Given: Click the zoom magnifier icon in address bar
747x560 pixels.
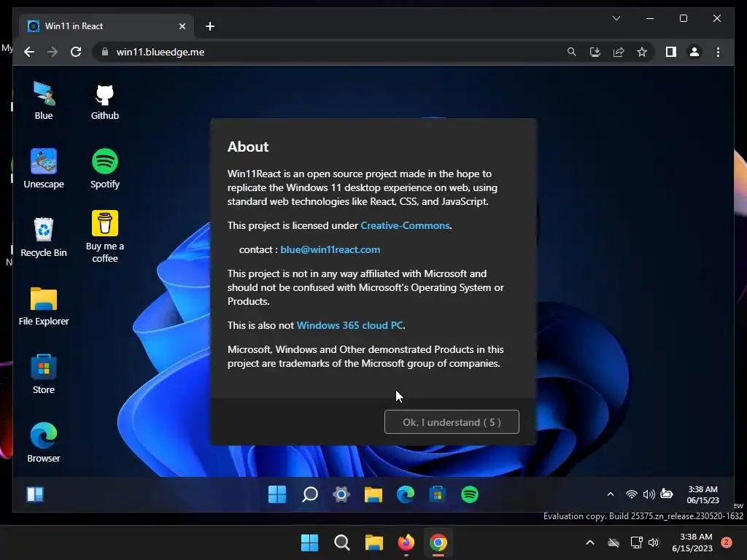Looking at the screenshot, I should pyautogui.click(x=572, y=52).
